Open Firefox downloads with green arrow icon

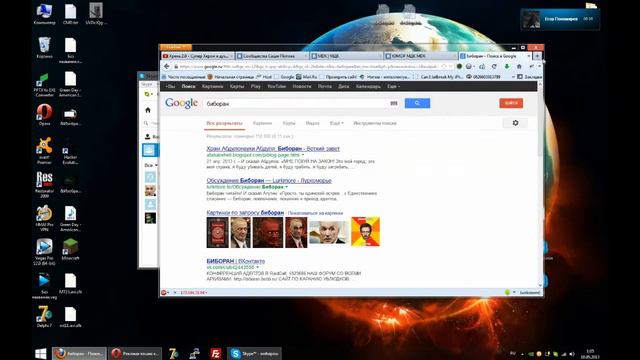(507, 66)
